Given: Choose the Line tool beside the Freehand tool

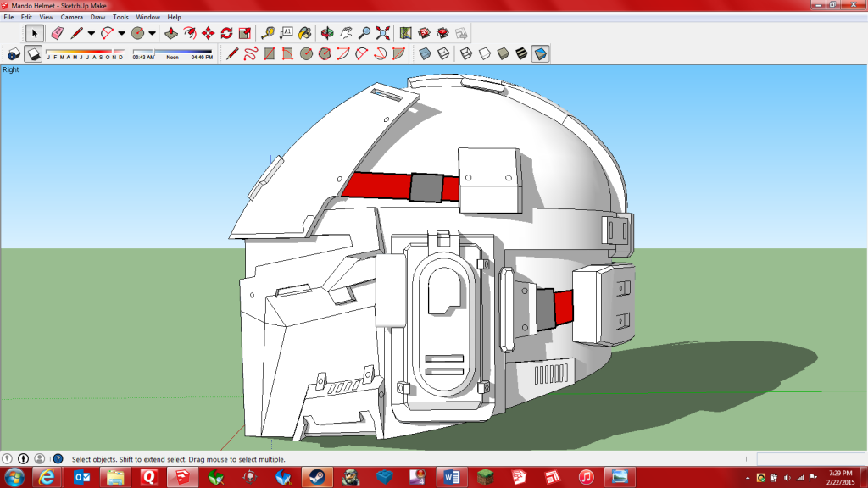Looking at the screenshot, I should (232, 53).
